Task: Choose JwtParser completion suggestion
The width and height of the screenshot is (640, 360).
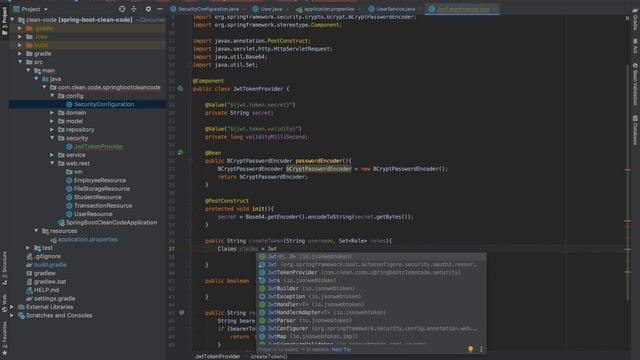Action: point(371,320)
